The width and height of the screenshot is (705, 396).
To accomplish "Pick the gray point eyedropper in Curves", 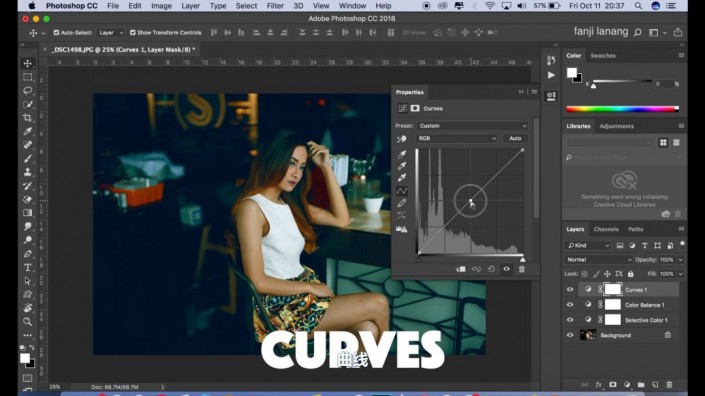I will click(402, 166).
